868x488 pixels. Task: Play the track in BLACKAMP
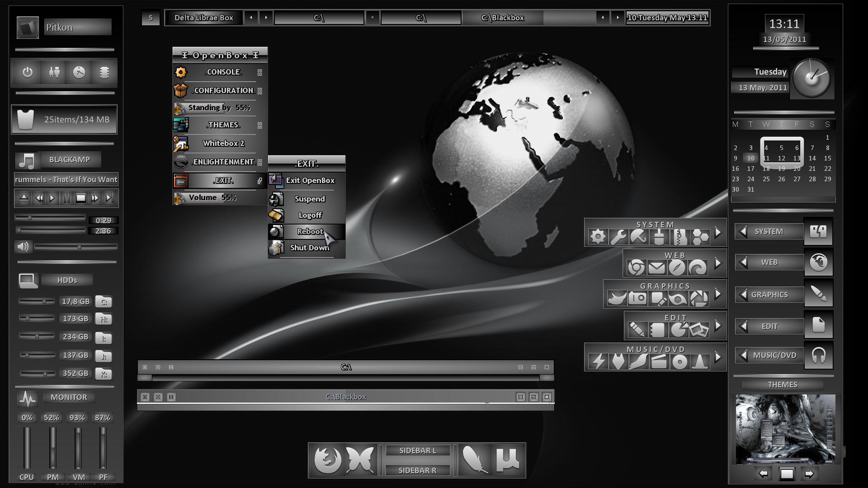pyautogui.click(x=52, y=198)
